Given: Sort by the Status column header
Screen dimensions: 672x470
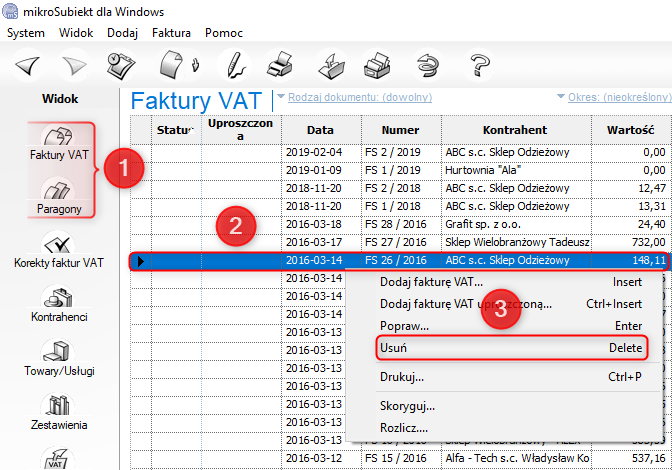Looking at the screenshot, I should 177,130.
